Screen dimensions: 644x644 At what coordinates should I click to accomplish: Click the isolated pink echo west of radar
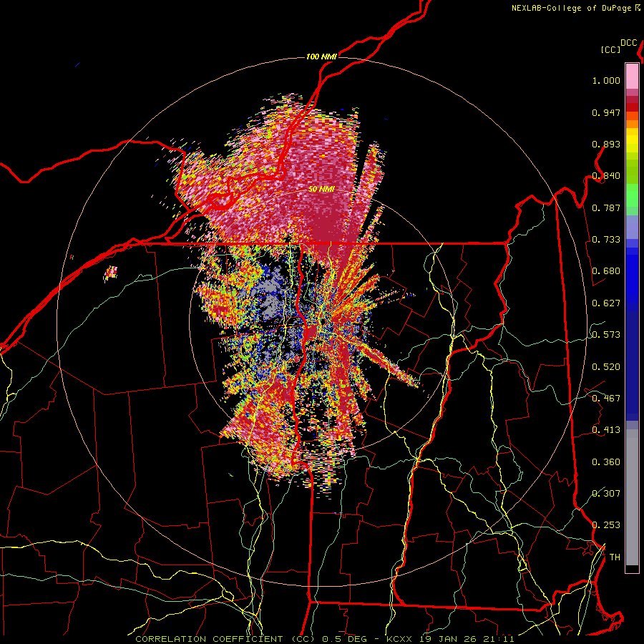pos(110,273)
